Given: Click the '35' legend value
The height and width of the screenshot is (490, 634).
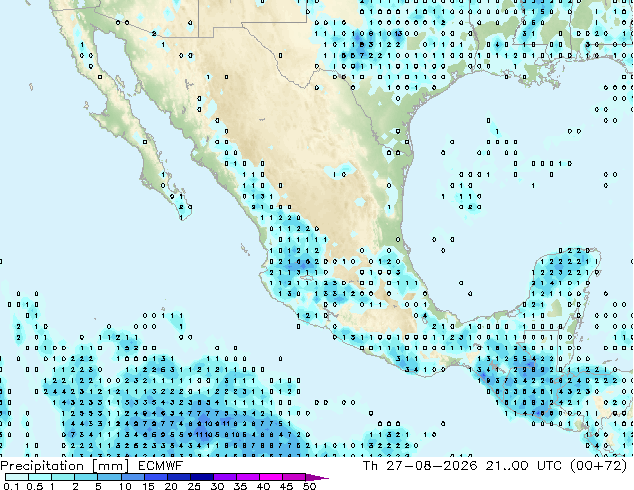Looking at the screenshot, I should pyautogui.click(x=240, y=486).
